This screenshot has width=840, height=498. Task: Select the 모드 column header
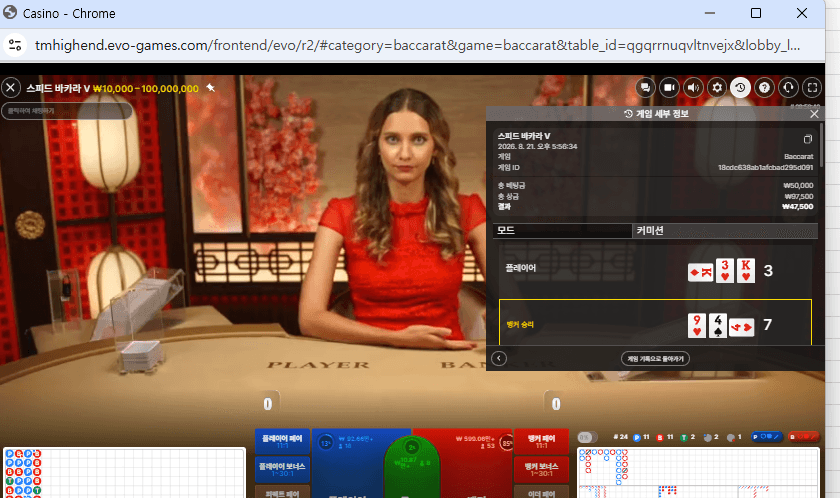562,230
